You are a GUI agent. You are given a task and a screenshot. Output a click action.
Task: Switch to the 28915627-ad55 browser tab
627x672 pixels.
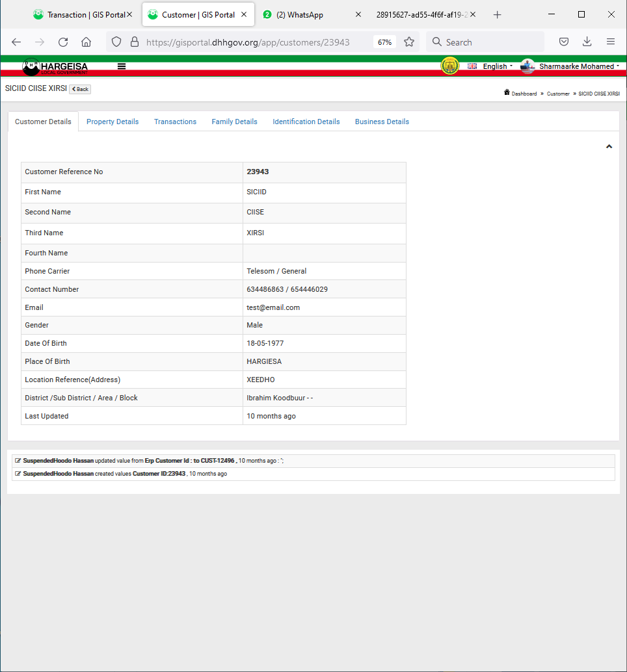coord(422,14)
